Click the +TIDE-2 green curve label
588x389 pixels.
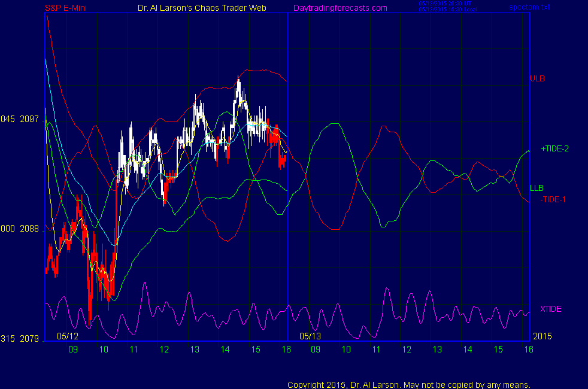point(554,149)
